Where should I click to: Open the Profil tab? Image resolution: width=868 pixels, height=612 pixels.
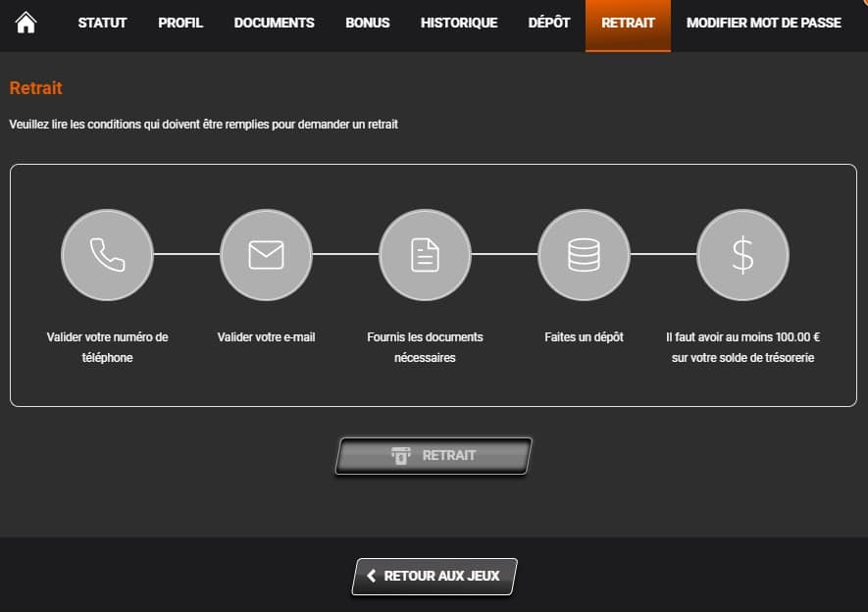(x=180, y=24)
